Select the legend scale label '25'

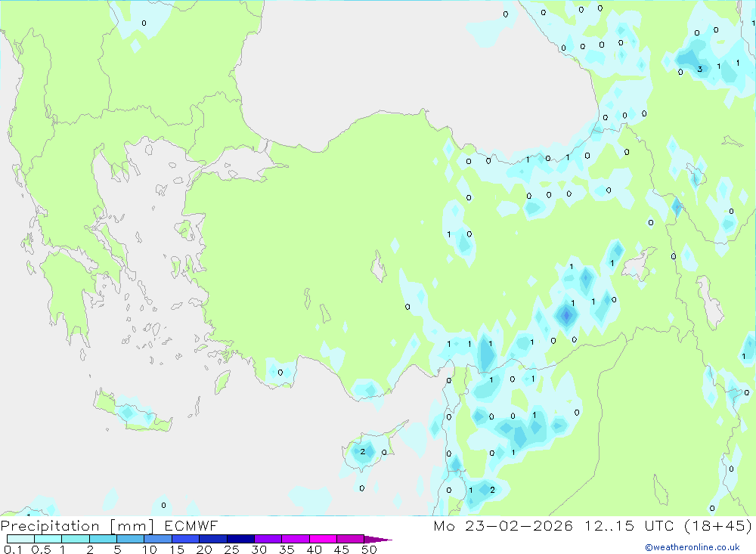tap(231, 549)
